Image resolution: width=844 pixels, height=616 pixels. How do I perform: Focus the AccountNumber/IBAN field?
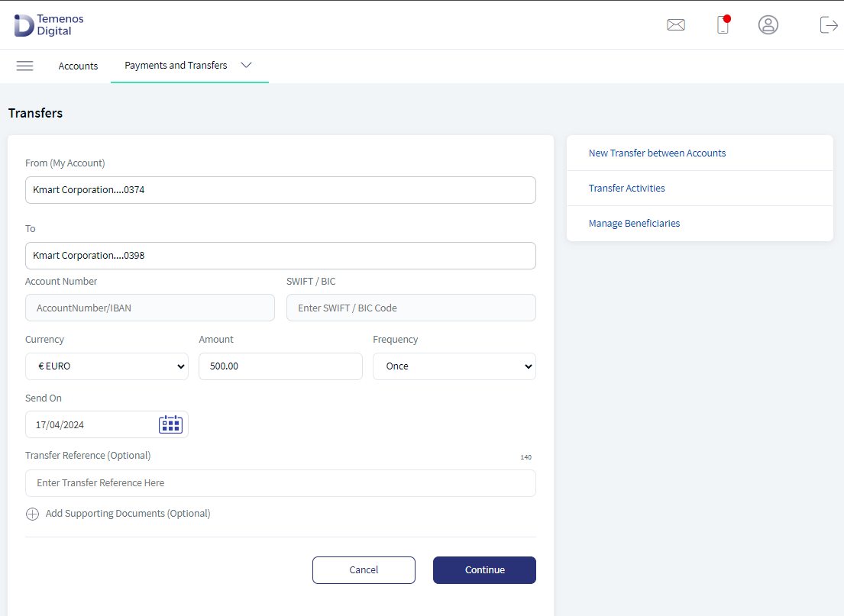150,308
